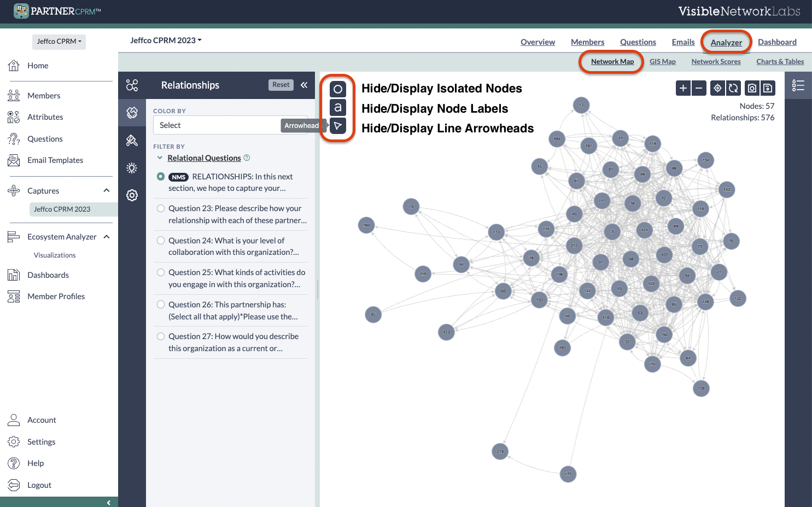Open the Questions top tab

point(638,42)
